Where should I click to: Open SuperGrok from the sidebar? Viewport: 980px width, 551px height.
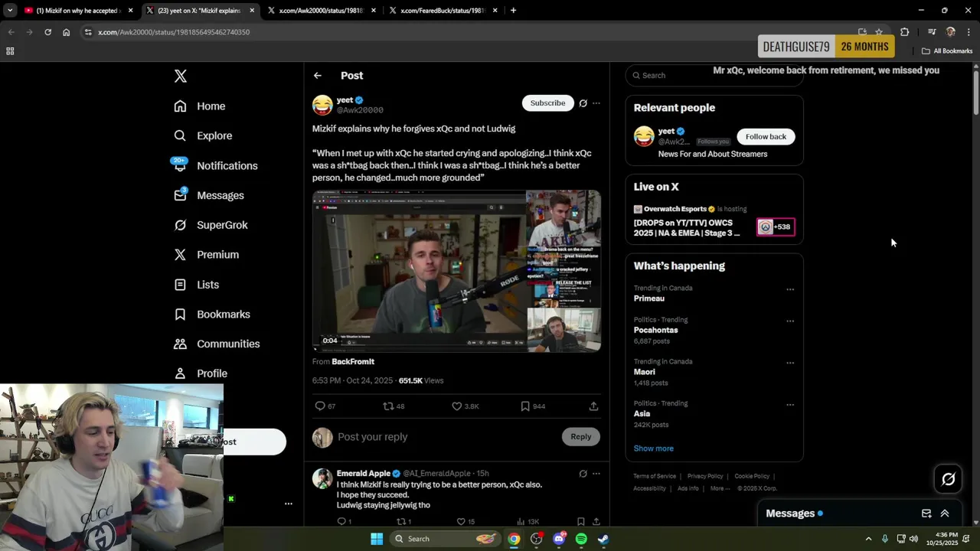pos(211,225)
